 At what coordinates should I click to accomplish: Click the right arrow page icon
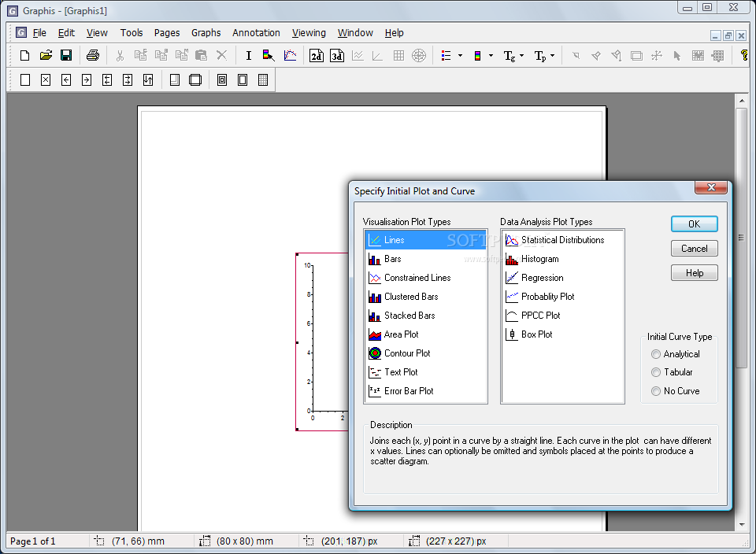pos(87,80)
